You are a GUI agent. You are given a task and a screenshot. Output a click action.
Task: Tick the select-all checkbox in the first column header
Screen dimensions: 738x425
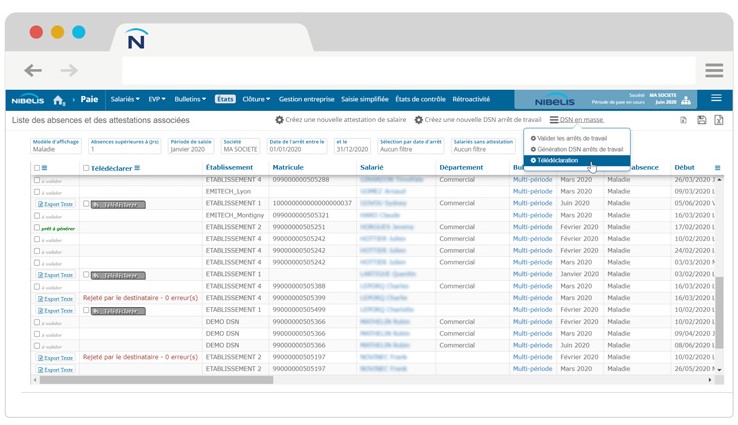pyautogui.click(x=38, y=168)
